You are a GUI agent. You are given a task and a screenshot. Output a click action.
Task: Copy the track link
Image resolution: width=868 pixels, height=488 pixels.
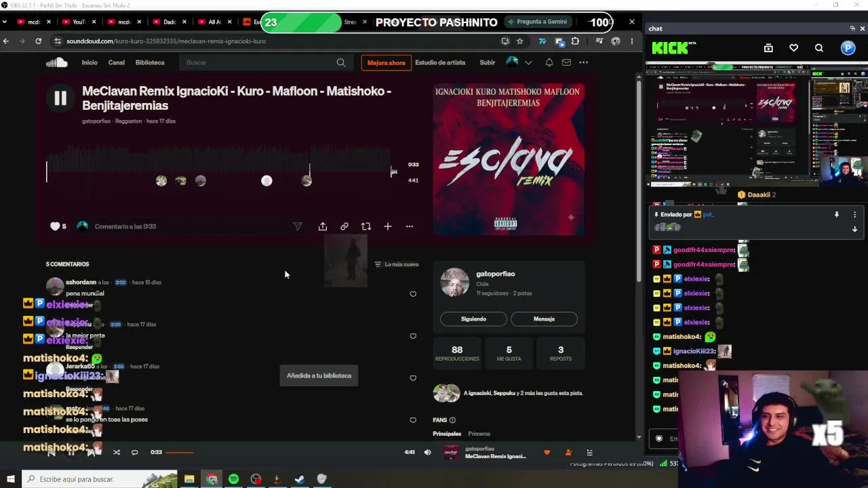point(344,226)
